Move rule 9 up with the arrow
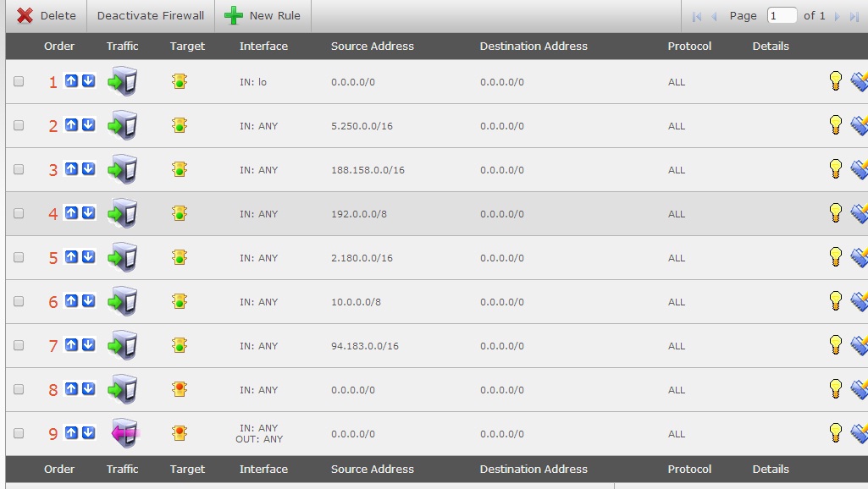Image resolution: width=868 pixels, height=489 pixels. point(71,433)
